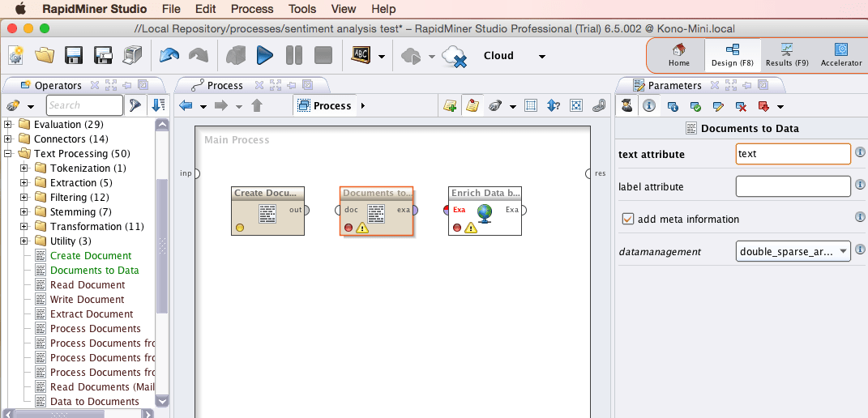868x418 pixels.
Task: Click the chain link icon in Process toolbar
Action: click(599, 105)
